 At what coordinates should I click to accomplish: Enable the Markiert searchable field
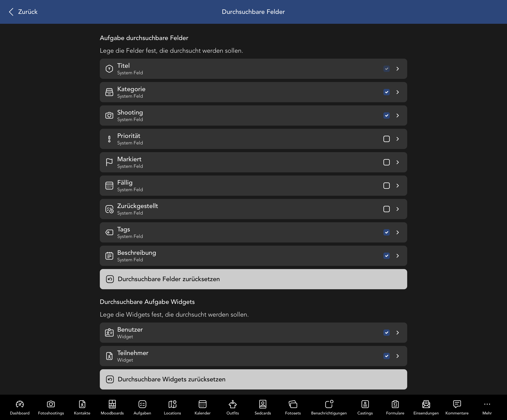[x=386, y=162]
